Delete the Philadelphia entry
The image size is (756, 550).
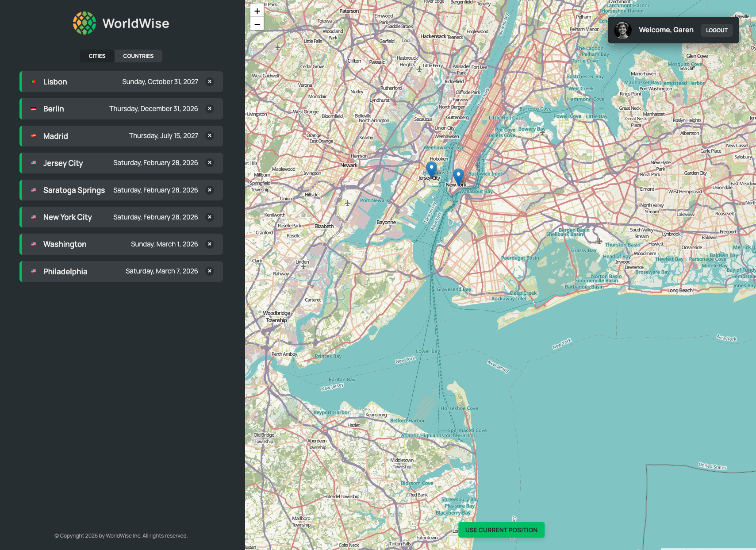point(210,271)
